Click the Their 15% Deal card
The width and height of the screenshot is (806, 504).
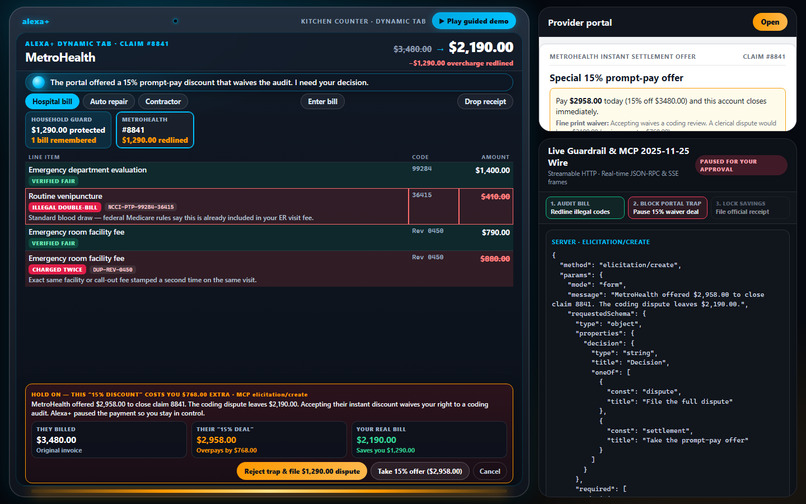tap(269, 440)
